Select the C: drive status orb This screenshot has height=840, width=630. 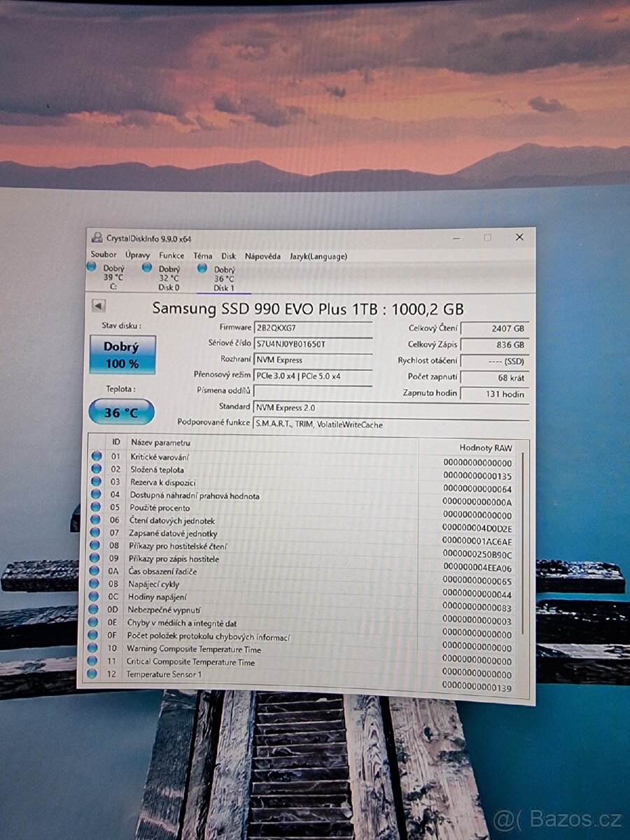click(x=91, y=267)
